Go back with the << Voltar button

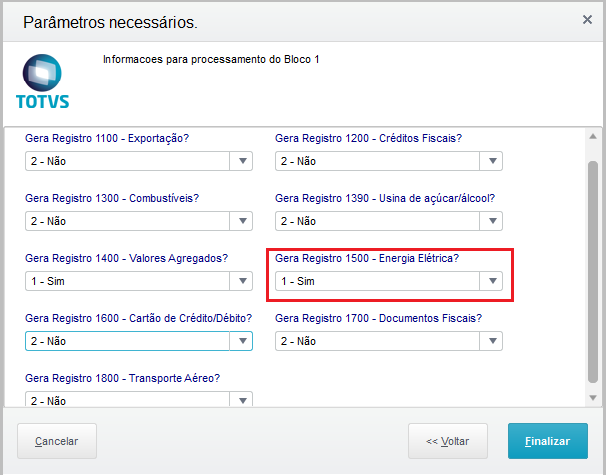[447, 441]
